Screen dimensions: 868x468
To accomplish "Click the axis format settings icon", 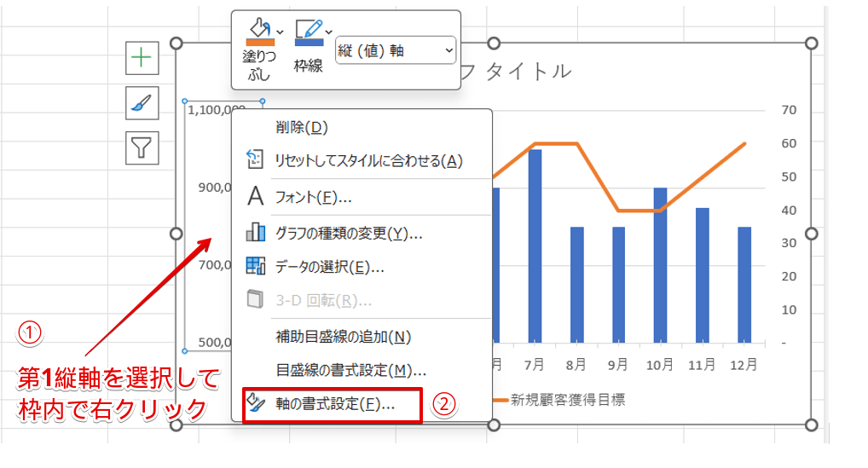I will click(255, 404).
